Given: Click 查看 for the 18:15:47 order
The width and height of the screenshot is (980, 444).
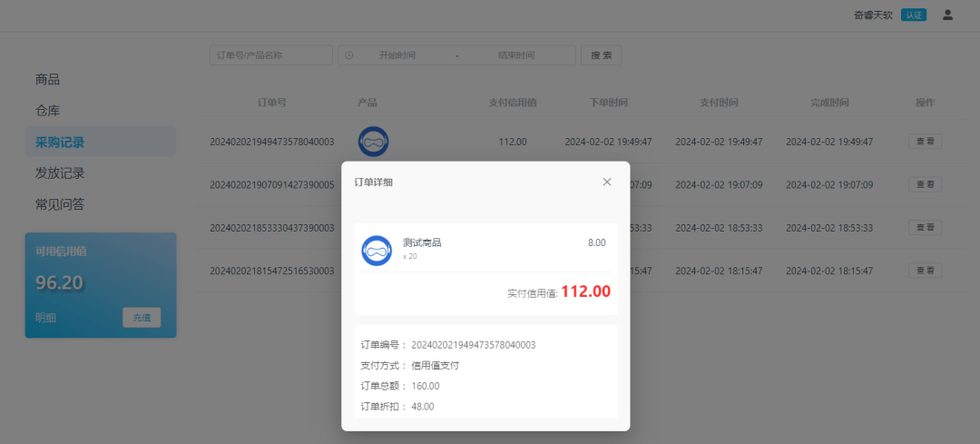Looking at the screenshot, I should (925, 271).
